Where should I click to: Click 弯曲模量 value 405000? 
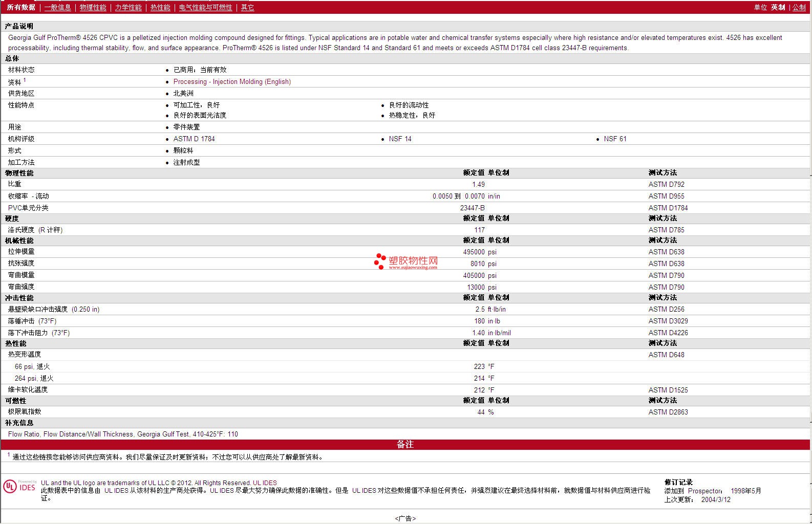click(x=474, y=275)
